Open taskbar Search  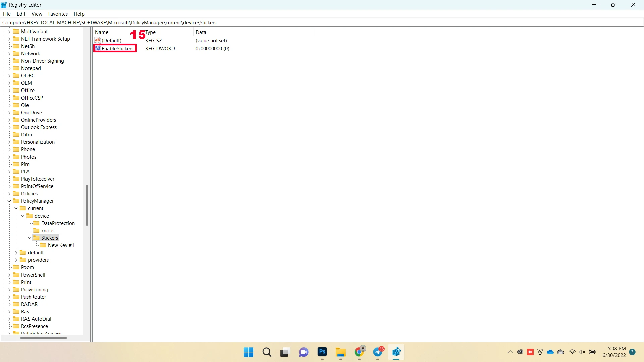pyautogui.click(x=267, y=352)
